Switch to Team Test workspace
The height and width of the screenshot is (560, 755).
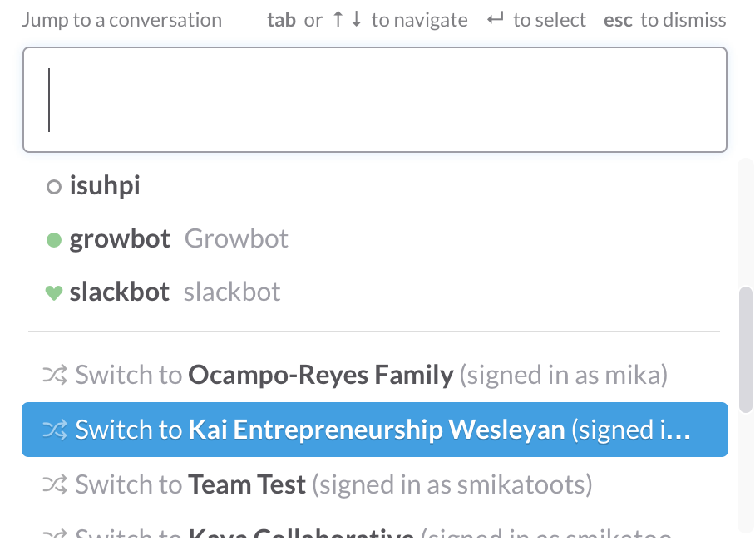pos(247,484)
